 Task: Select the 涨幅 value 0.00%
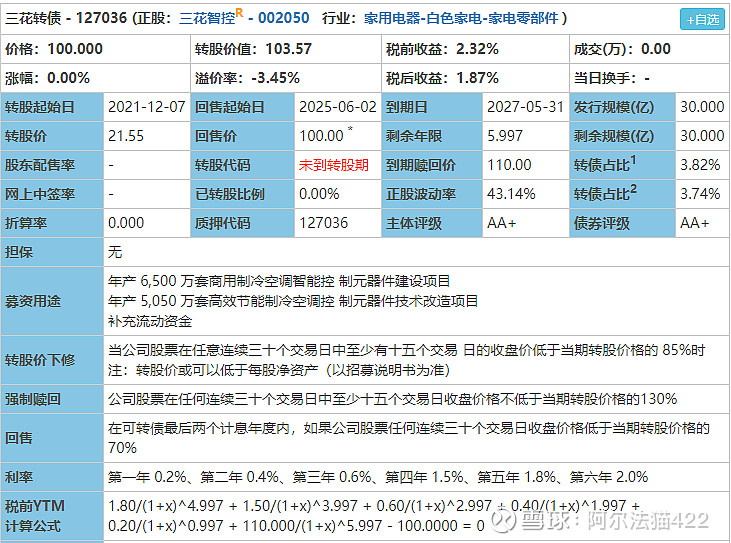coord(69,78)
